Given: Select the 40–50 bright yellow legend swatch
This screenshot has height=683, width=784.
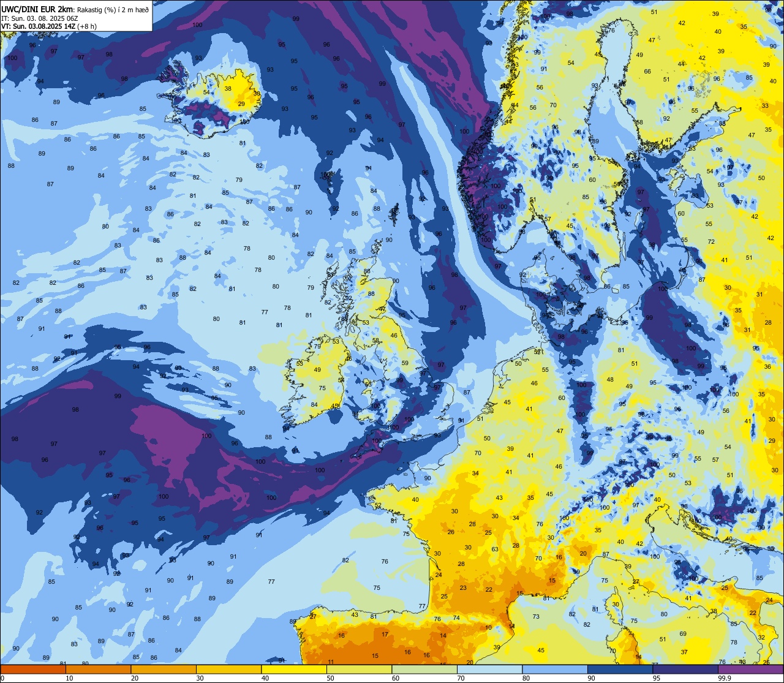Looking at the screenshot, I should (294, 669).
